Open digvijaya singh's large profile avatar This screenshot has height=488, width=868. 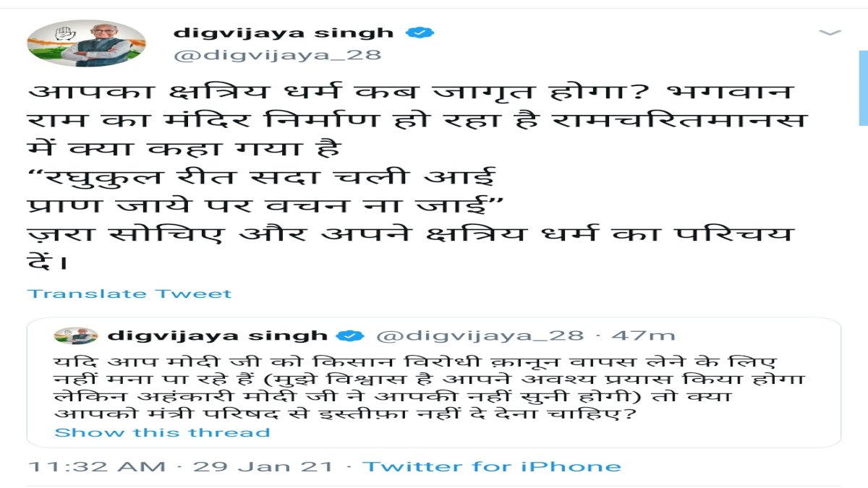pyautogui.click(x=87, y=44)
